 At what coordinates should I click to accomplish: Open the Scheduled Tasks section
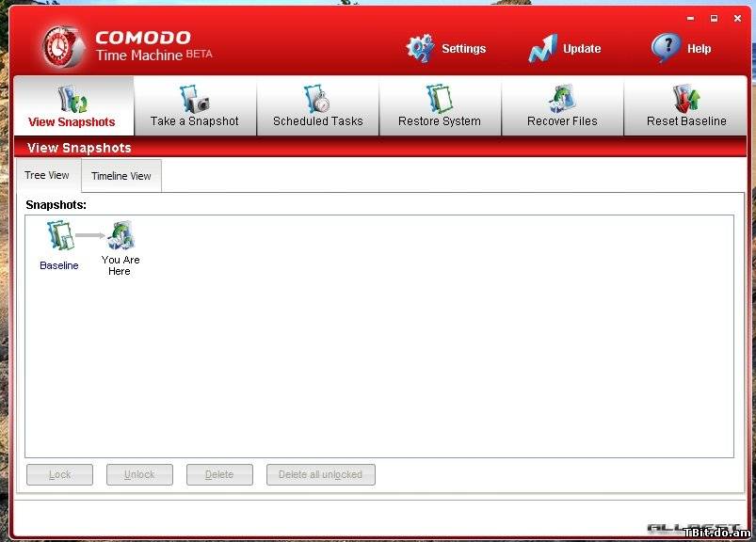coord(317,106)
